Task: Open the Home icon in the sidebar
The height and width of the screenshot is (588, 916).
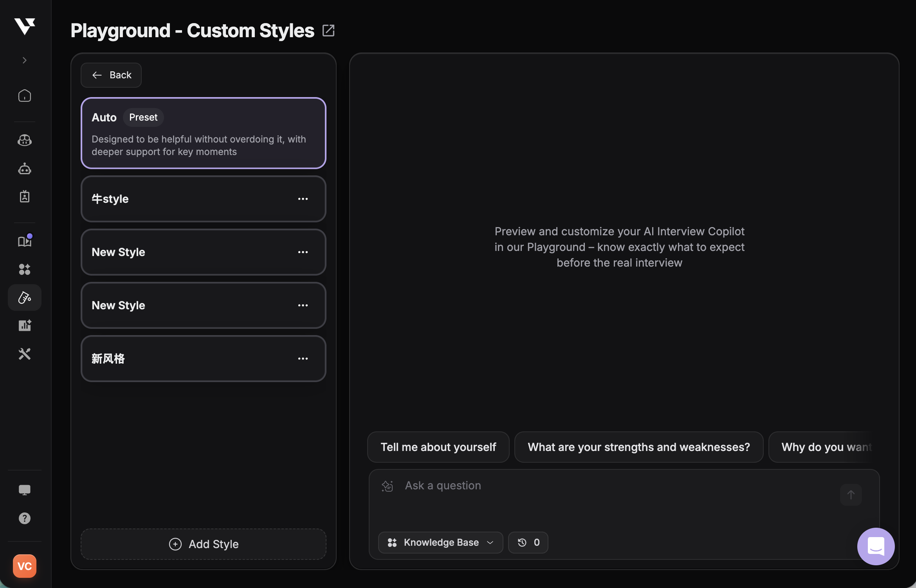Action: tap(25, 96)
